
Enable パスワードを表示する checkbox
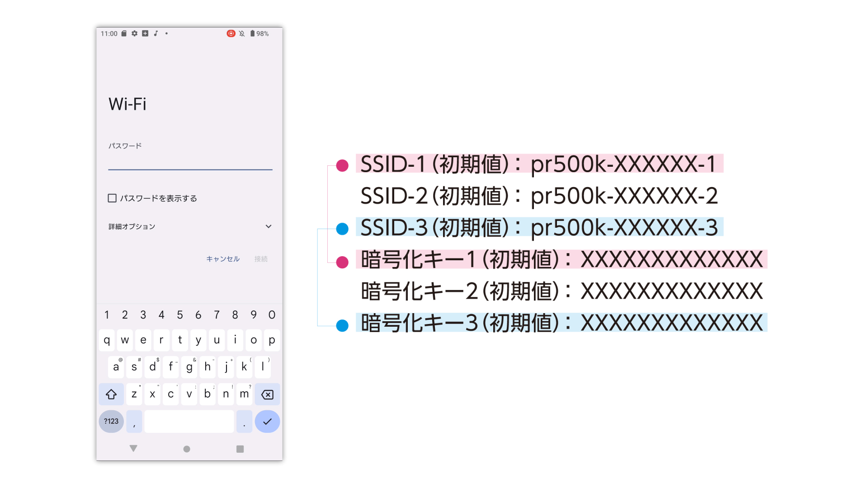[x=112, y=198]
